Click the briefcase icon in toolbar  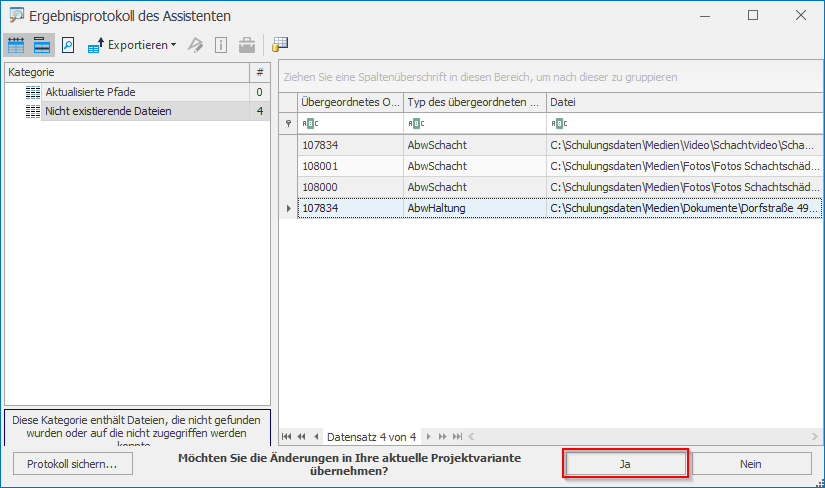pos(246,45)
